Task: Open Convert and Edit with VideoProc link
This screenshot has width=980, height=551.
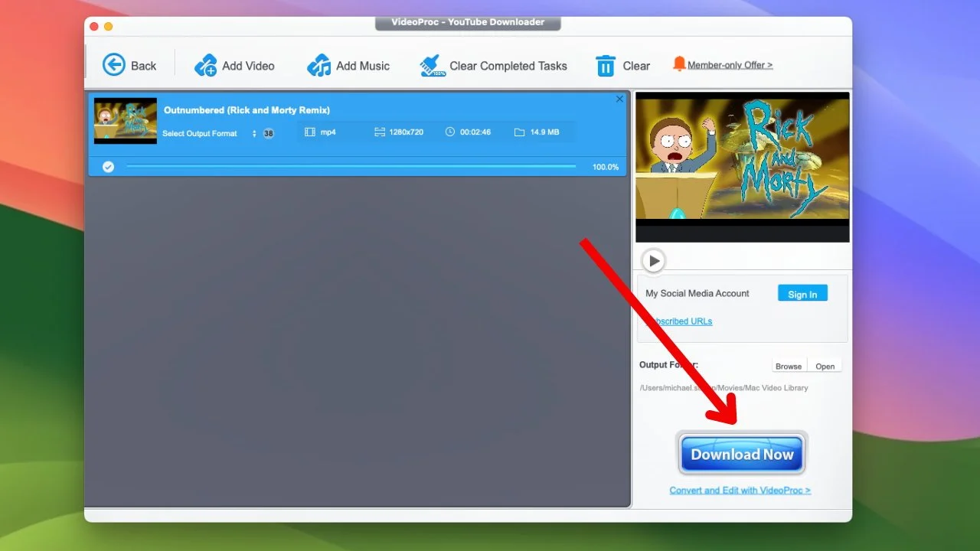Action: [740, 491]
